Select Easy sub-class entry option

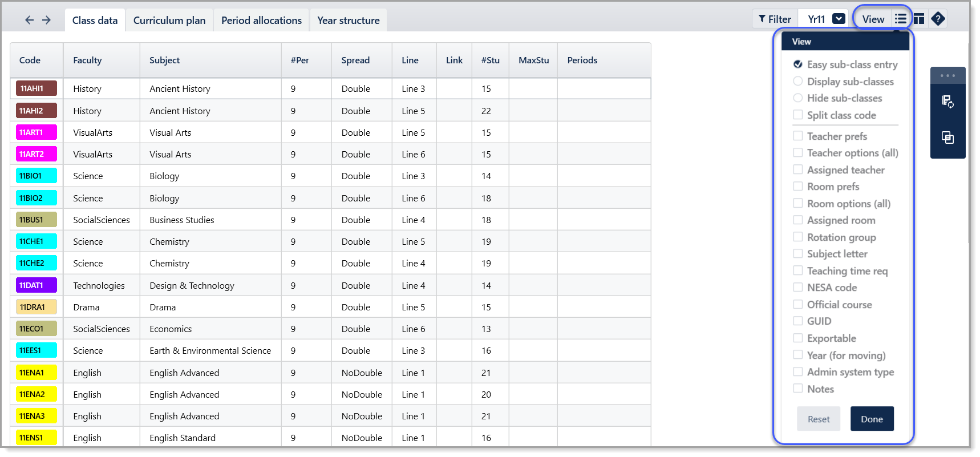(x=798, y=64)
